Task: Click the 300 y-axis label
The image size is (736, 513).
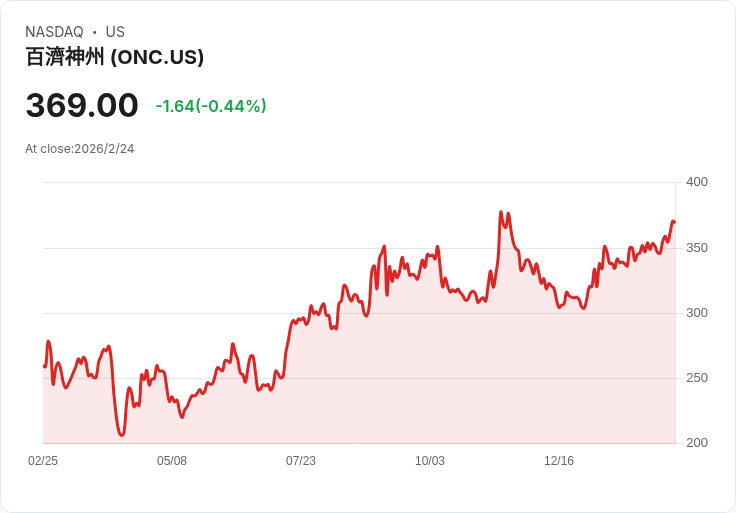Action: [x=697, y=313]
